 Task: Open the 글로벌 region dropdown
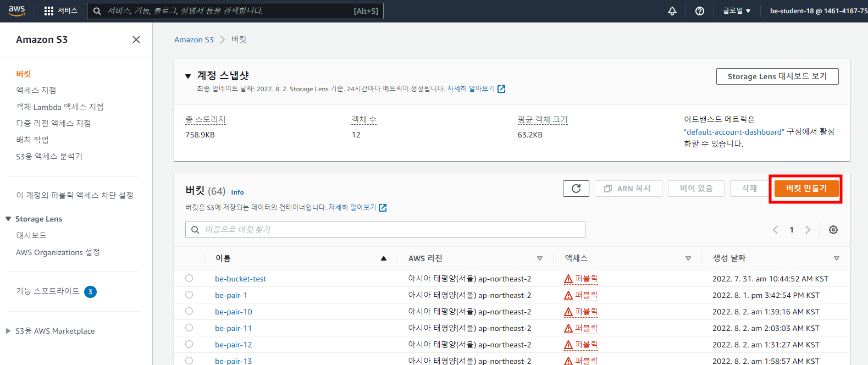737,11
